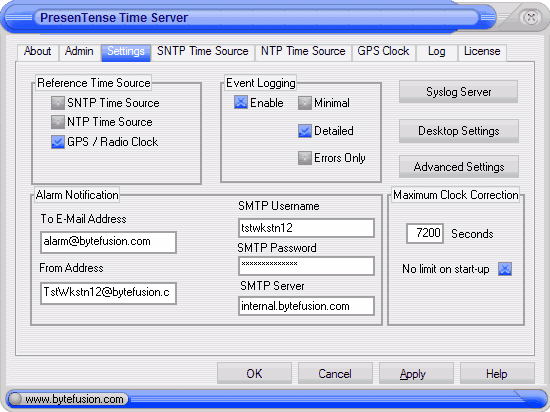Click the round status icon beside www.bytefusion.com
550x412 pixels.
click(15, 399)
